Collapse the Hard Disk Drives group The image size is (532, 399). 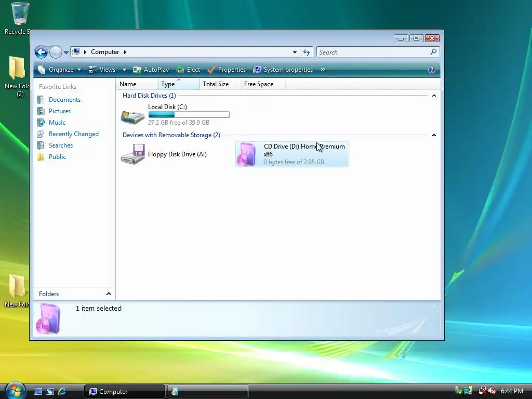tap(434, 96)
